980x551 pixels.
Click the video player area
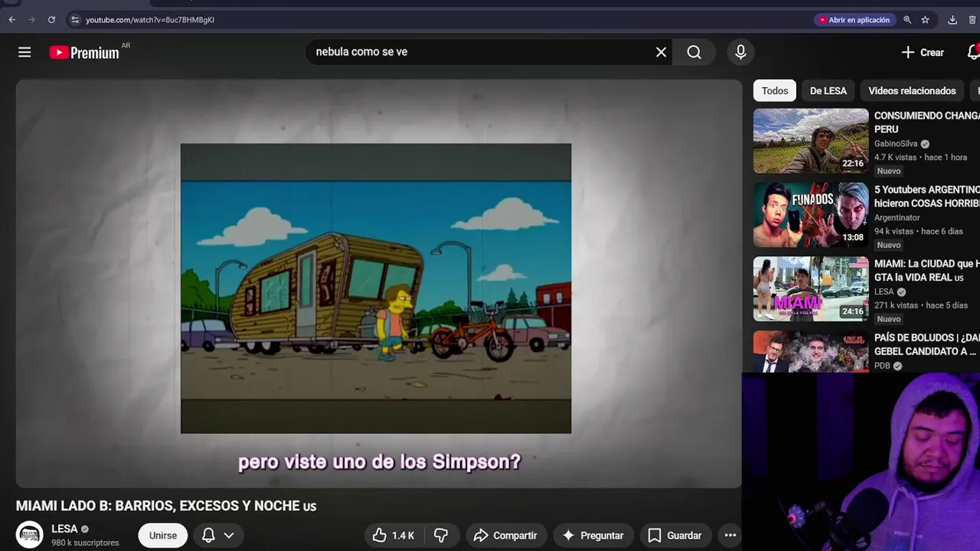click(378, 283)
